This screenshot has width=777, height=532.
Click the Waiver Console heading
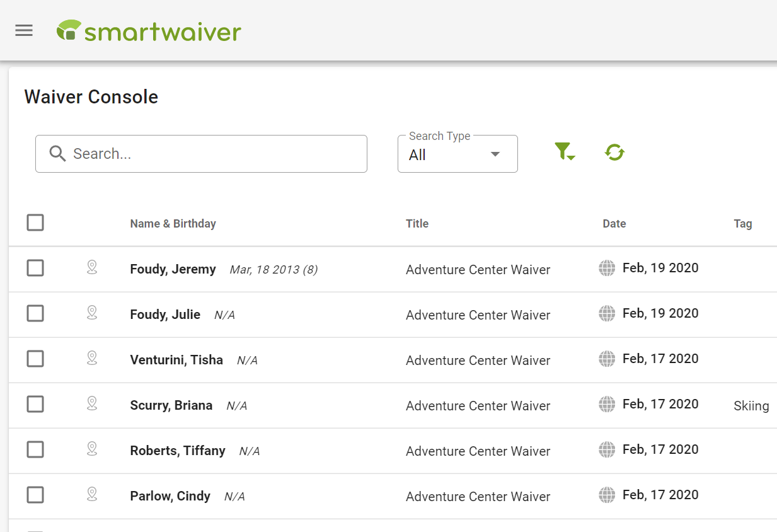91,97
